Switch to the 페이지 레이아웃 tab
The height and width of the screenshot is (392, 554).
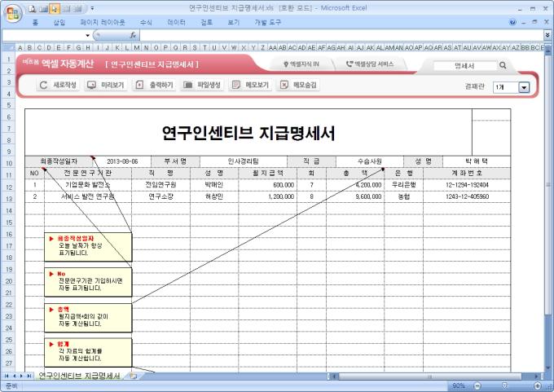[103, 23]
